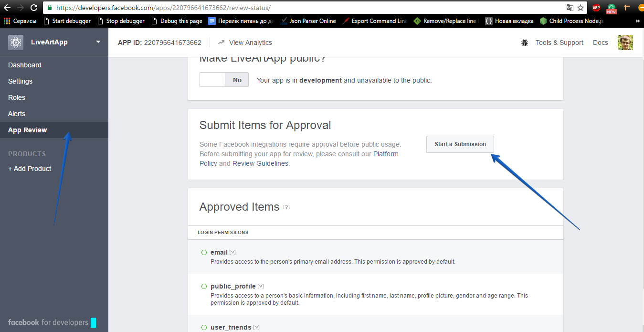Click the View Analytics trend icon
The width and height of the screenshot is (644, 332).
click(x=221, y=43)
